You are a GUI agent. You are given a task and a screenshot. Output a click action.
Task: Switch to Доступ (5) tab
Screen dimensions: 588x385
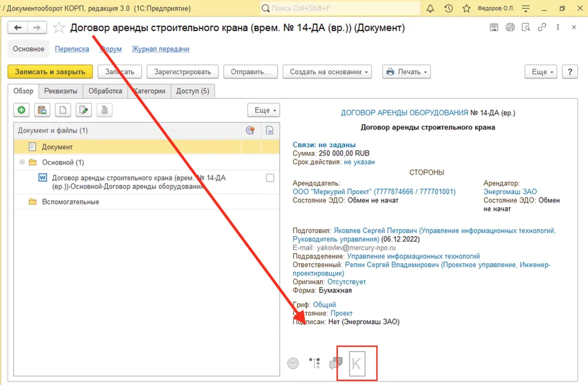pyautogui.click(x=193, y=91)
